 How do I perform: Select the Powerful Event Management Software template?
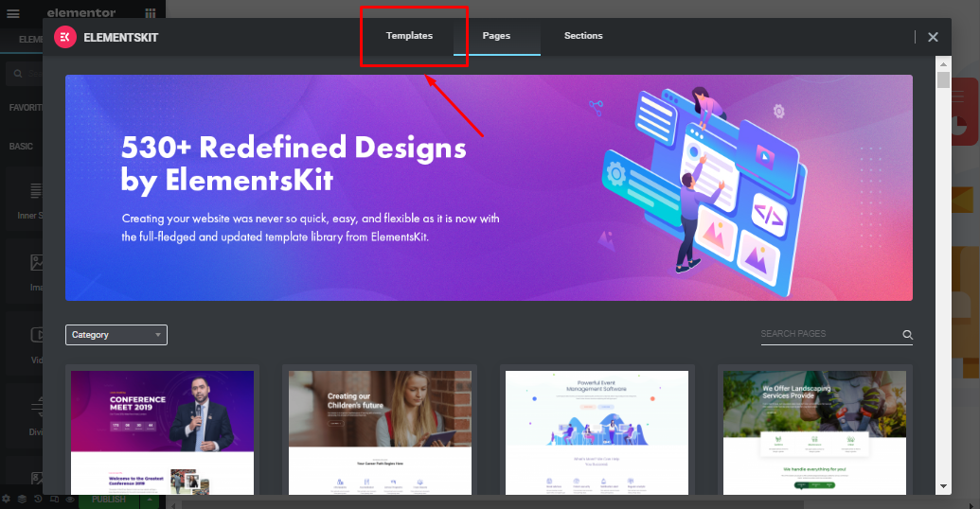coord(597,432)
